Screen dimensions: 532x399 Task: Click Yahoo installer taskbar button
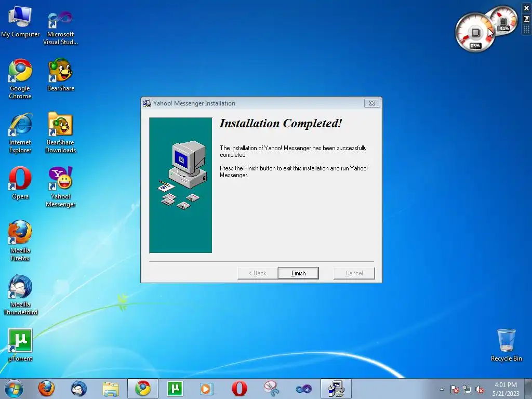point(336,389)
